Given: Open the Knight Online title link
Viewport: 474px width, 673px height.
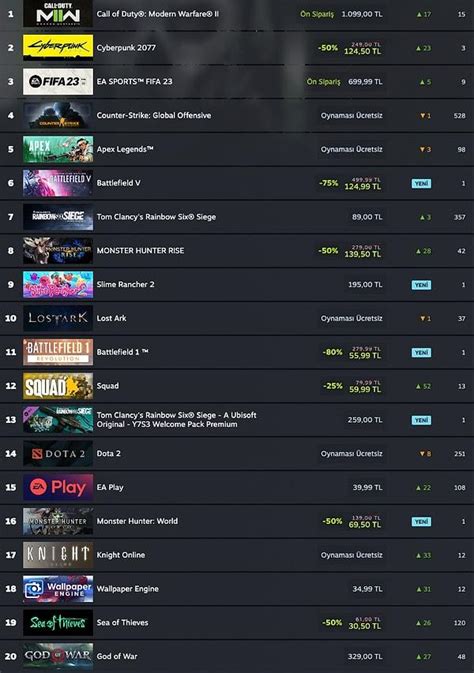Looking at the screenshot, I should pyautogui.click(x=121, y=555).
